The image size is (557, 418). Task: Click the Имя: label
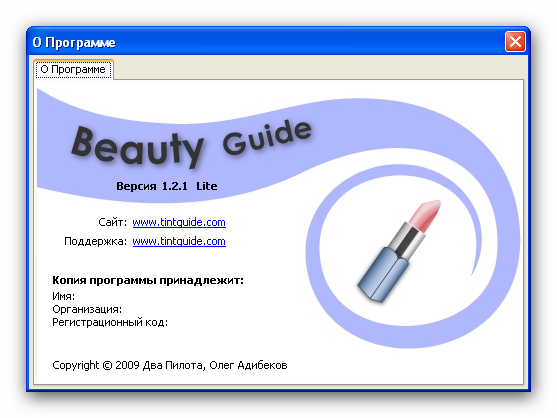(x=63, y=296)
